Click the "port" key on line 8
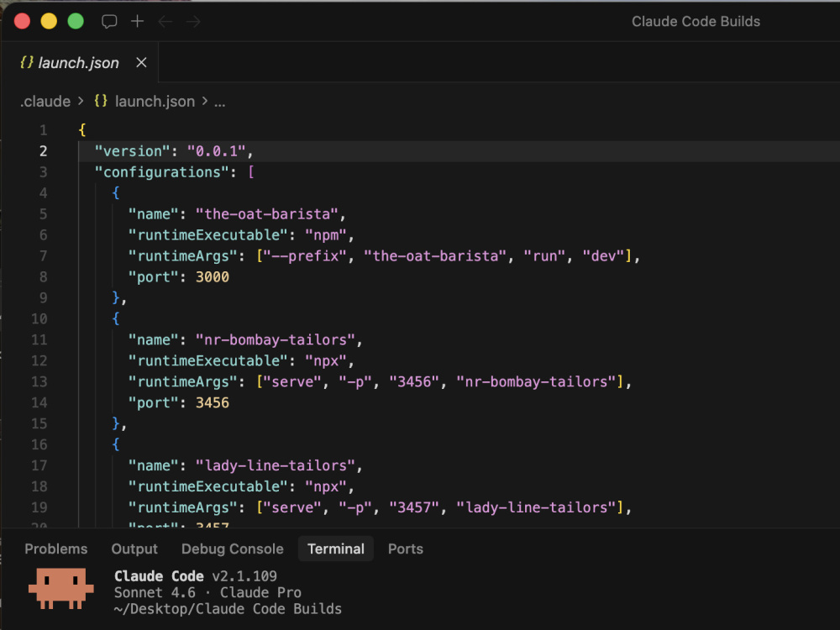This screenshot has width=840, height=630. (153, 277)
